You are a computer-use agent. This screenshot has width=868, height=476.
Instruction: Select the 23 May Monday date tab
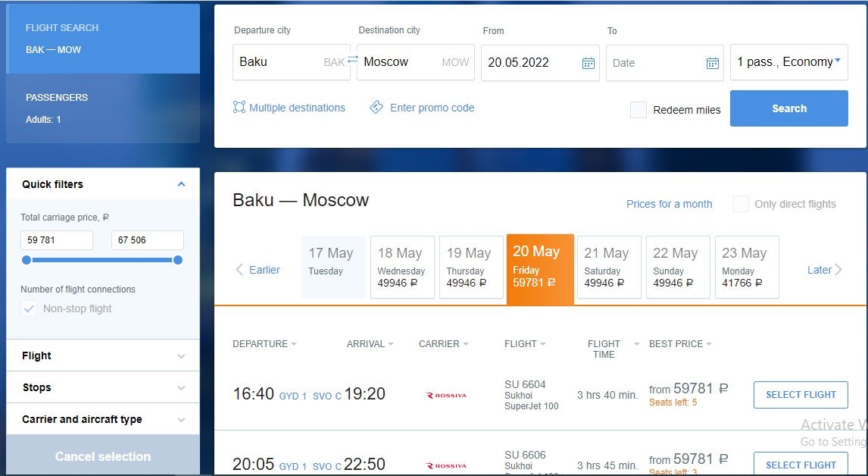click(x=747, y=267)
